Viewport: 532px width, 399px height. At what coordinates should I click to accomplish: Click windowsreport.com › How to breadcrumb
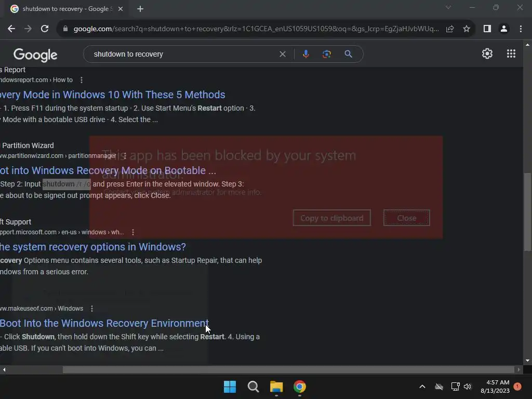point(36,80)
